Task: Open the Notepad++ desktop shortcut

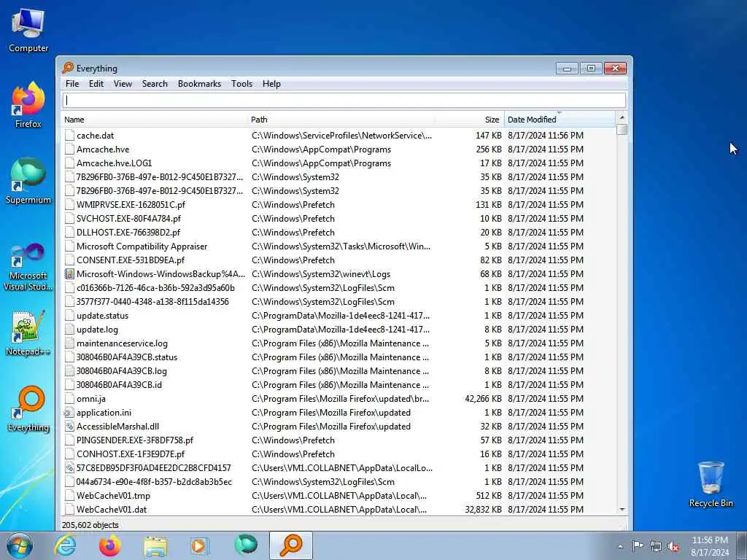Action: [x=28, y=333]
